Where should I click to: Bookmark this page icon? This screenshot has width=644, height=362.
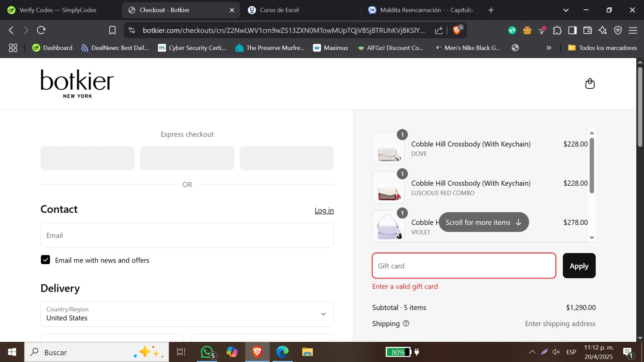point(112,30)
